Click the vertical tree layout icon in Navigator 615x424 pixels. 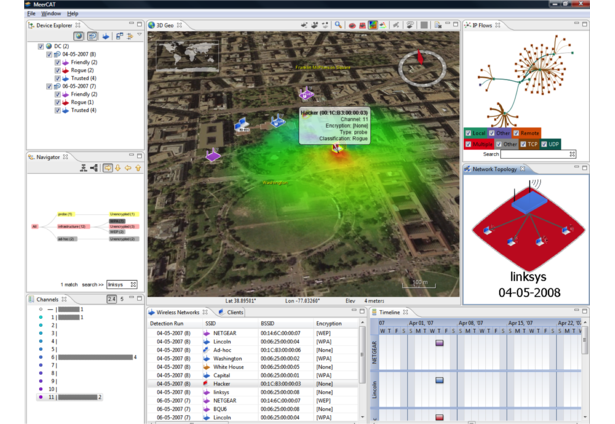[x=84, y=168]
